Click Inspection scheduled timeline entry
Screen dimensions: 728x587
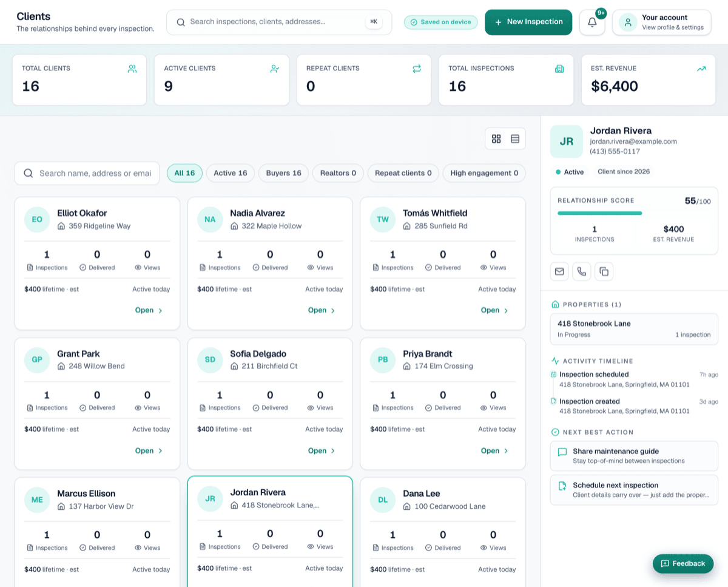pyautogui.click(x=634, y=379)
